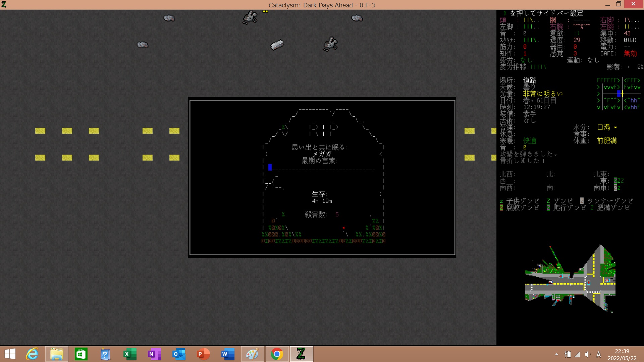Click the plank item on the road

[277, 45]
